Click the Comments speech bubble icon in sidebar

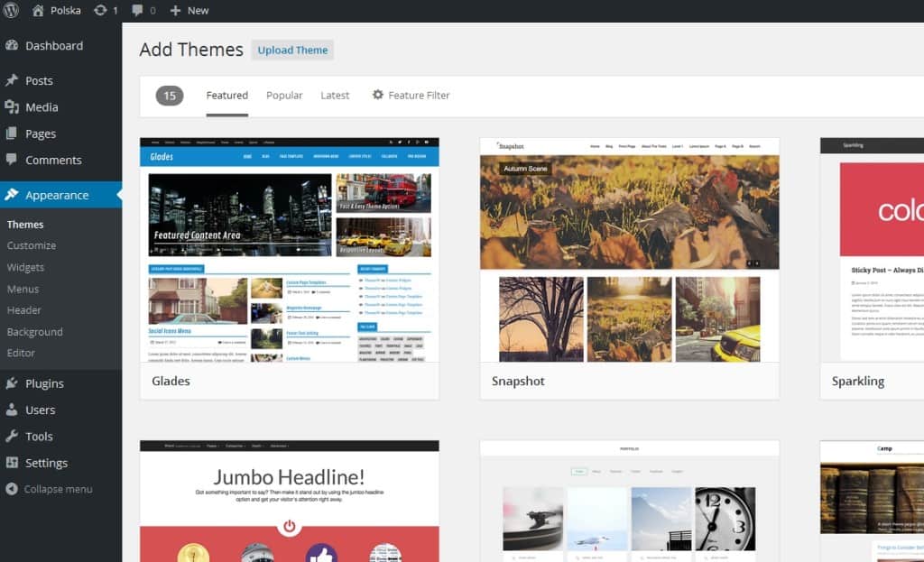(12, 159)
